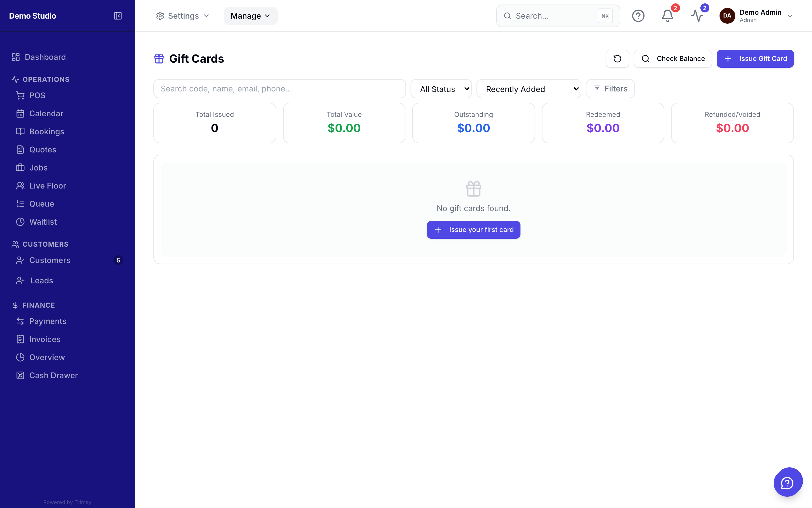Click the Gift Cards heading icon

[159, 58]
